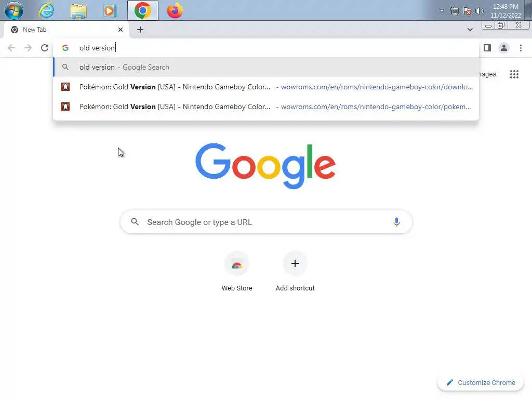Open the Google apps grid
The image size is (532, 399).
click(x=514, y=74)
